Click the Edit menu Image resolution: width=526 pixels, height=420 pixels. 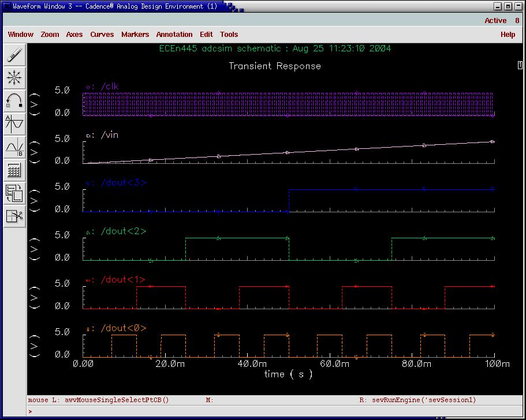click(206, 35)
